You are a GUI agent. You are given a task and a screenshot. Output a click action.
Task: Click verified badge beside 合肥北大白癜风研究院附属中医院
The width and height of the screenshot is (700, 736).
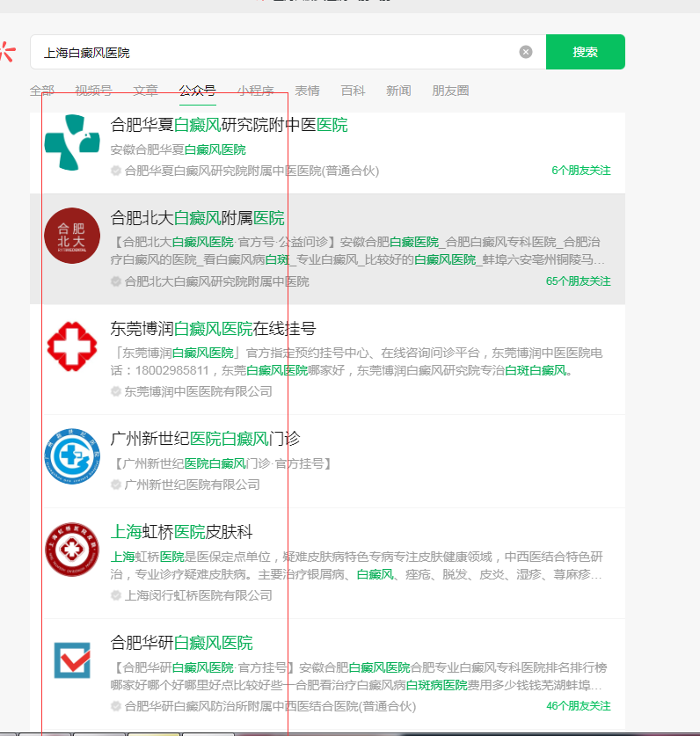116,281
